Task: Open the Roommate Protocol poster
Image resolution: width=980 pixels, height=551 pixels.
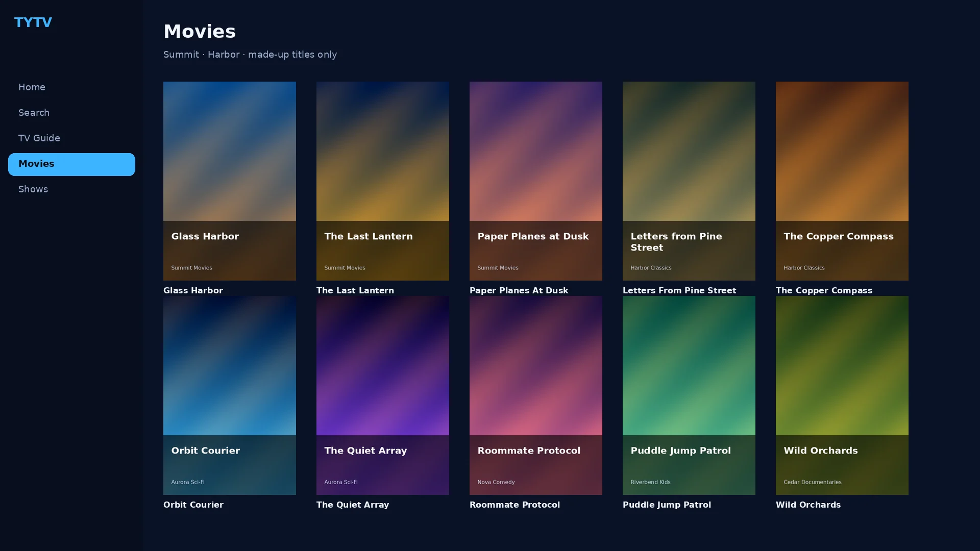Action: (x=536, y=395)
